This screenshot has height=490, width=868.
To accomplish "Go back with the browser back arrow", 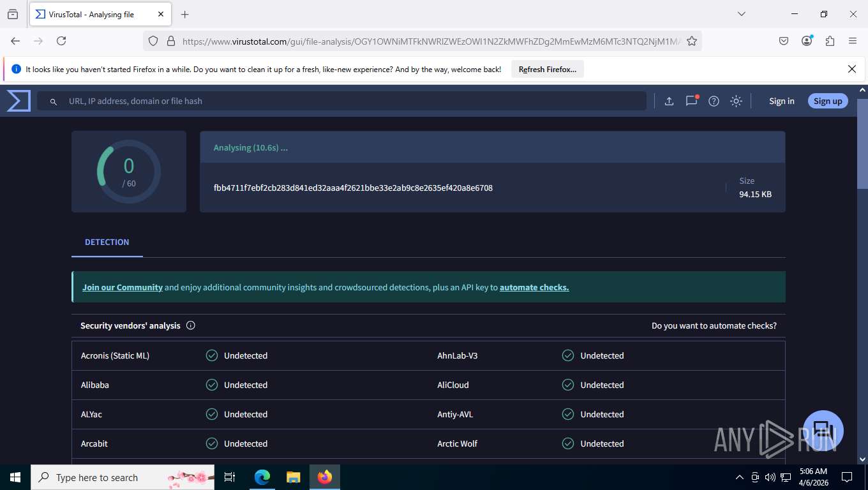I will (15, 41).
